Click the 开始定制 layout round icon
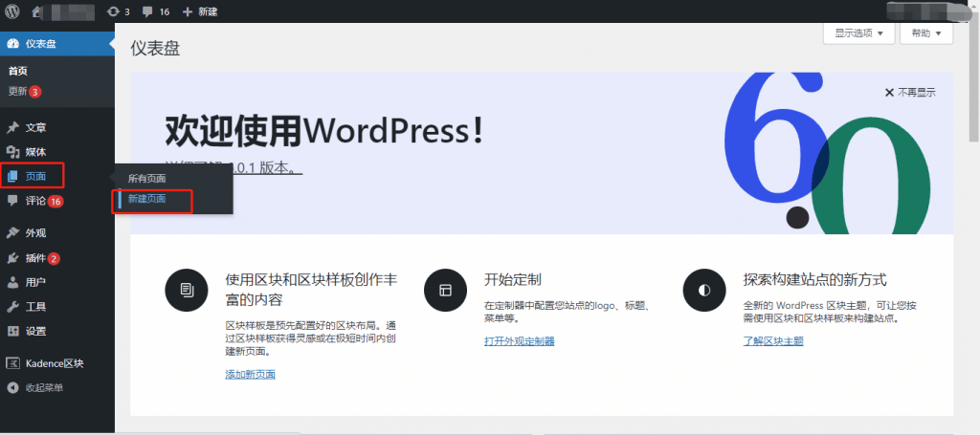980x435 pixels. (x=446, y=291)
